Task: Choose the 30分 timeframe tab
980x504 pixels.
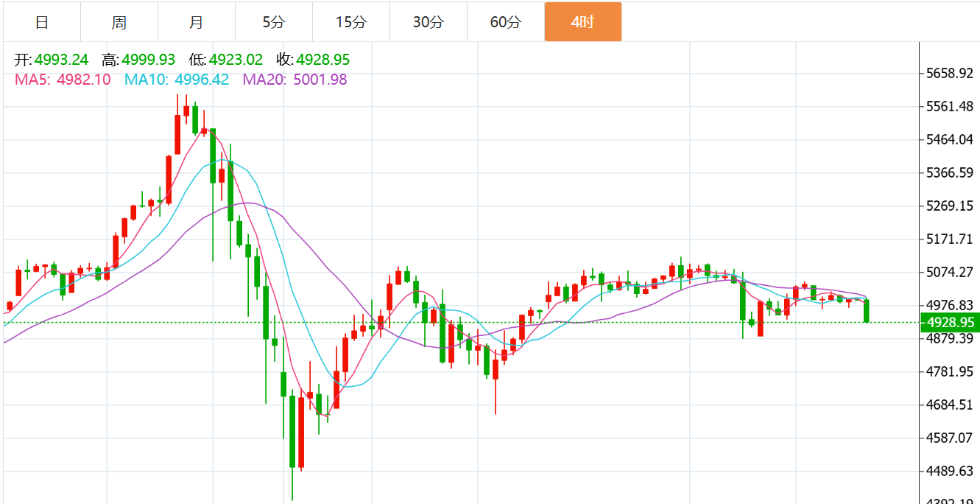Action: (429, 22)
